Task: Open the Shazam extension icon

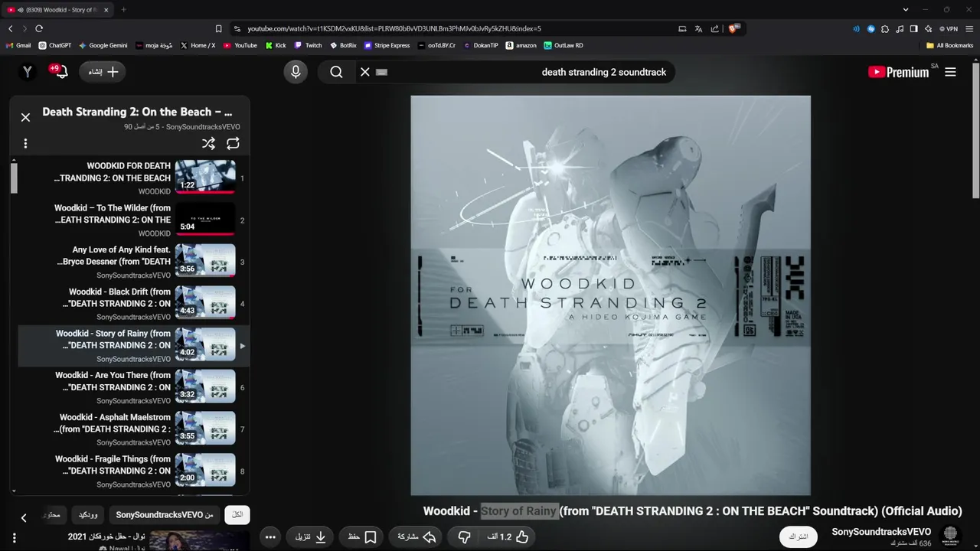Action: point(871,29)
